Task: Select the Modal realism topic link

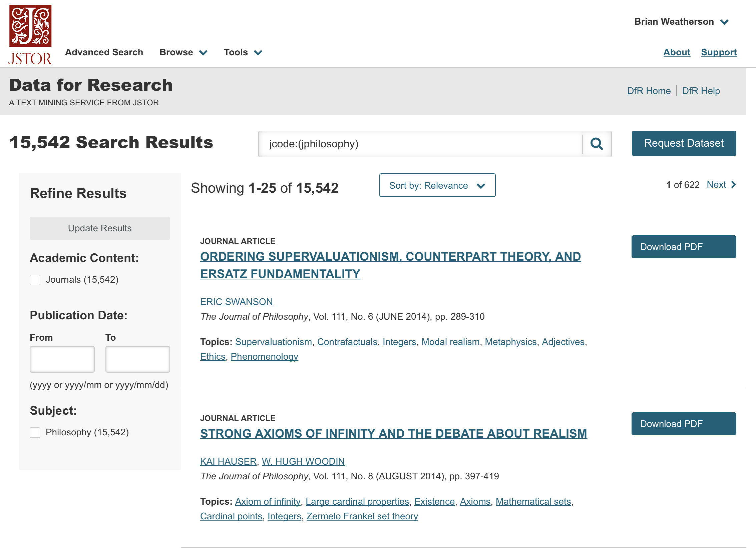Action: [x=451, y=342]
